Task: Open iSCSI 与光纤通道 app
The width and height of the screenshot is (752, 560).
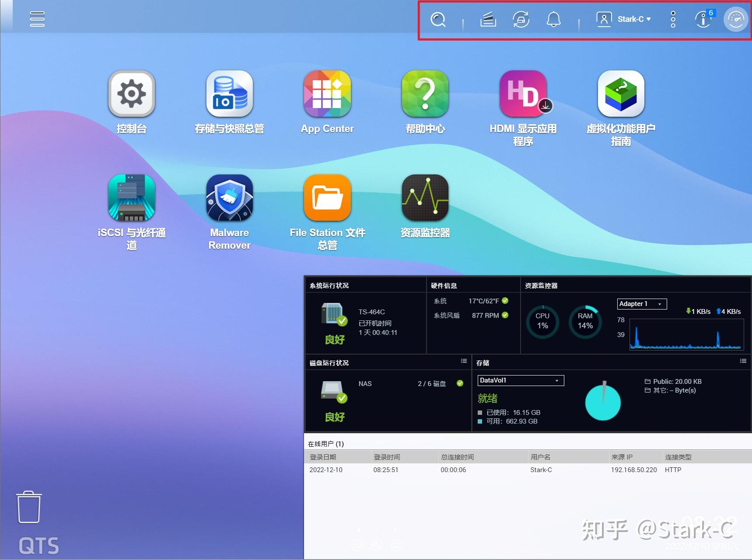Action: (131, 198)
